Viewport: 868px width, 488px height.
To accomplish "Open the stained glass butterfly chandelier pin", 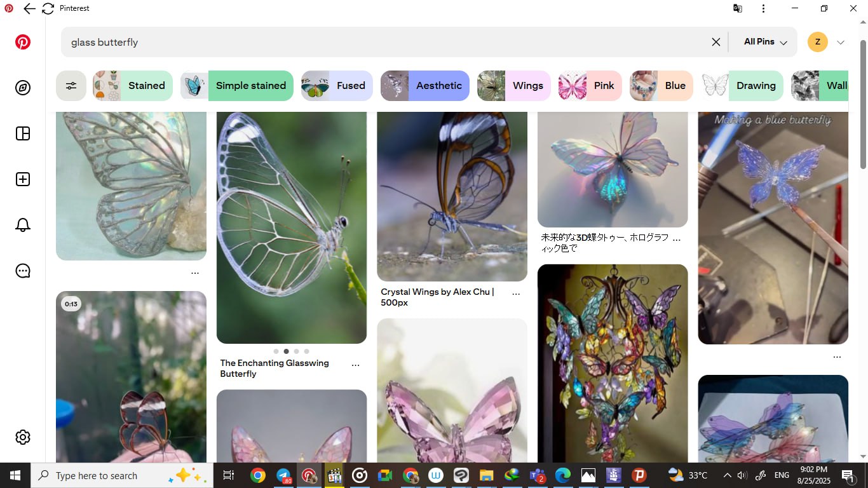I will tap(613, 362).
